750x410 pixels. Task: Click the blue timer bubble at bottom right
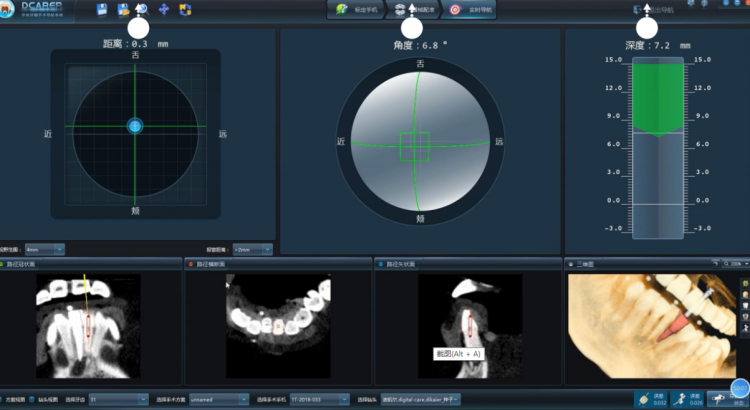click(x=740, y=388)
